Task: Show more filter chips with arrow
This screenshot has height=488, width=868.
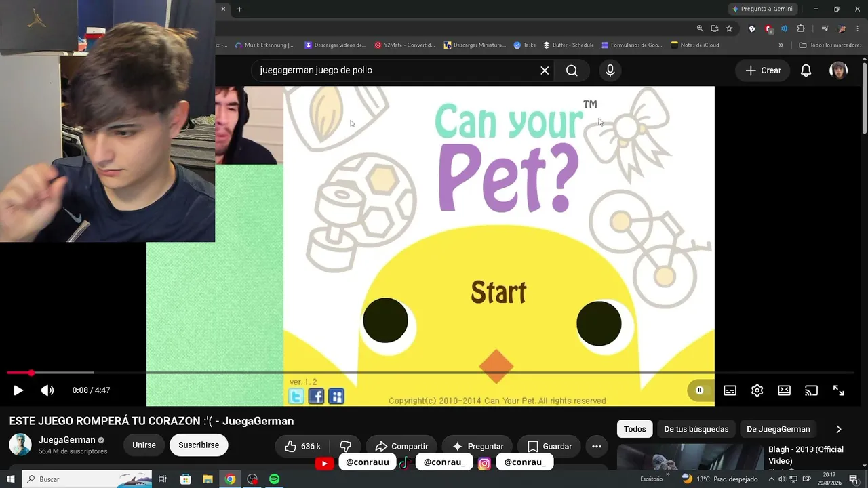Action: (x=838, y=429)
